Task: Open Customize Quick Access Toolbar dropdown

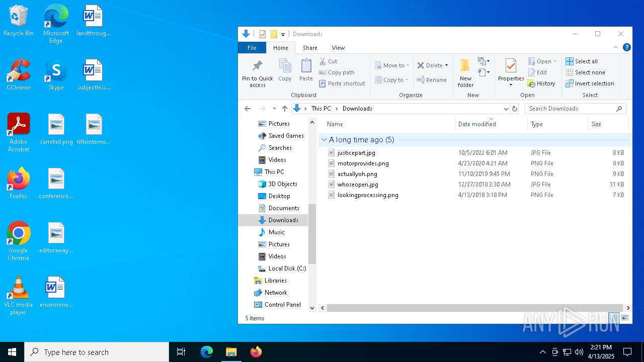Action: pyautogui.click(x=283, y=34)
